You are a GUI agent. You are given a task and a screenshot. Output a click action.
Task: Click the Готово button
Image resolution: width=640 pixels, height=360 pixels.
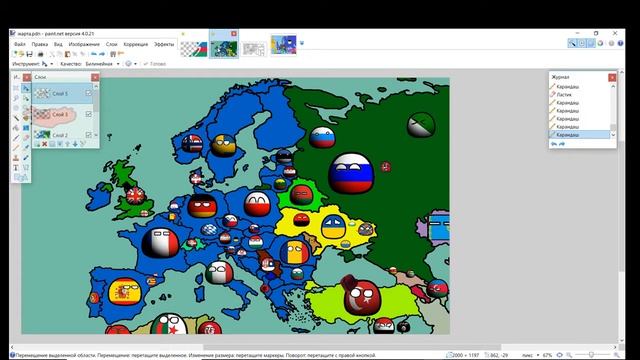pos(155,64)
